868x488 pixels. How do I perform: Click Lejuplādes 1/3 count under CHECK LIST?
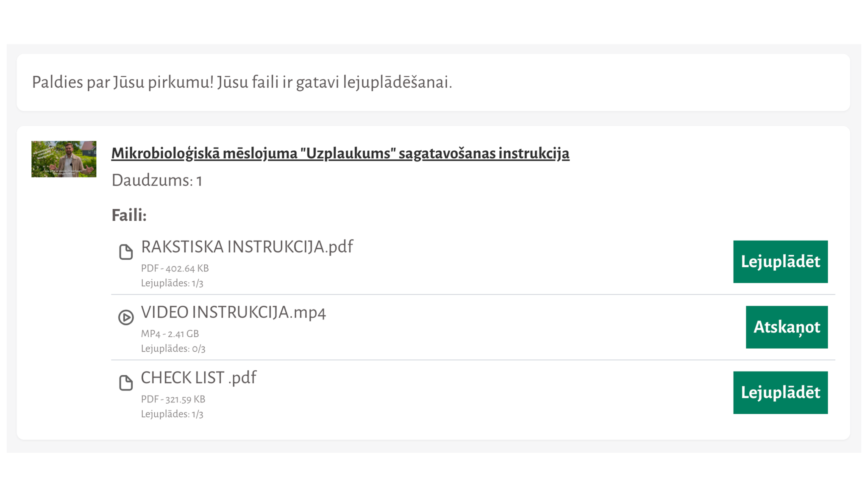click(172, 414)
